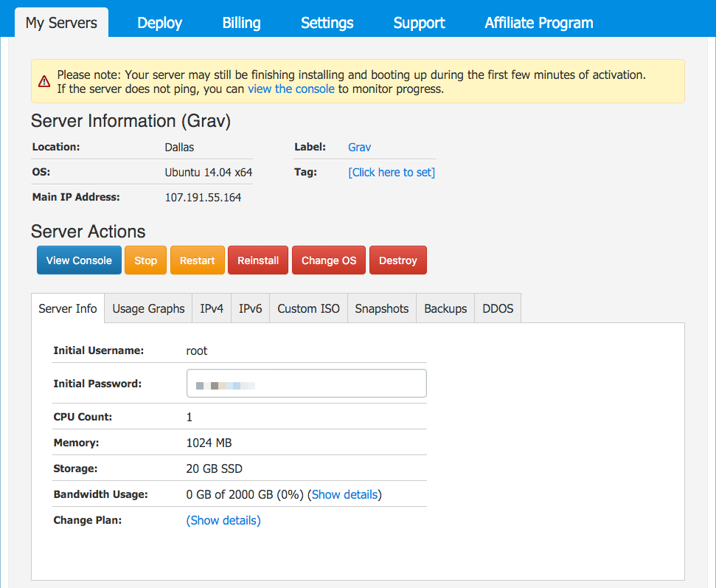Set a tag via 'Click here to set'
This screenshot has height=588, width=716.
pyautogui.click(x=392, y=173)
